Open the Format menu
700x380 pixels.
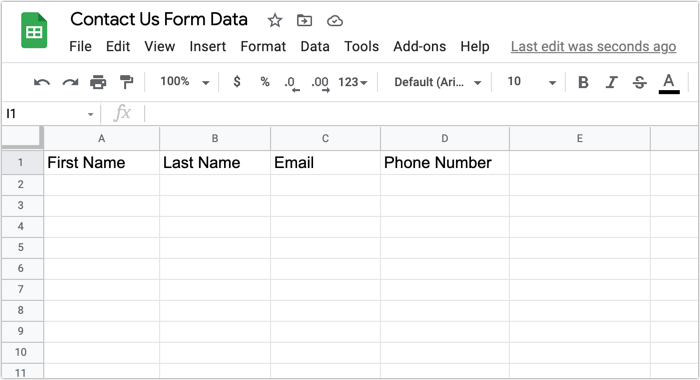click(x=263, y=46)
